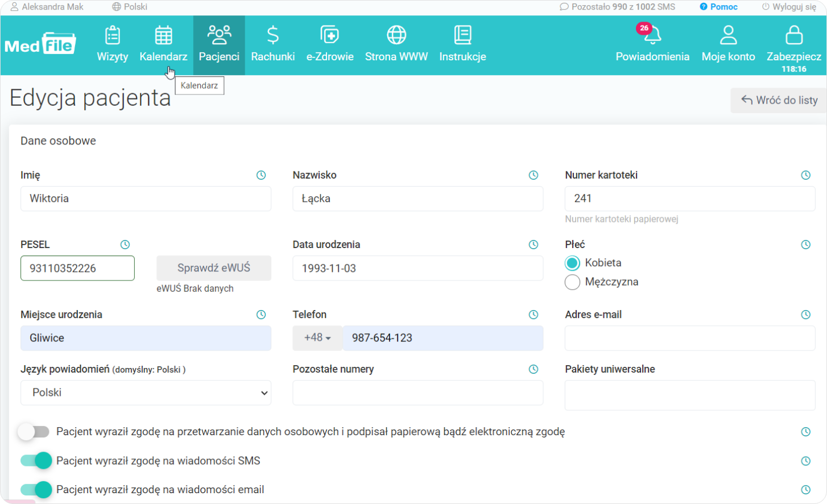Click the Imię field with Wiktoria

[x=146, y=199]
